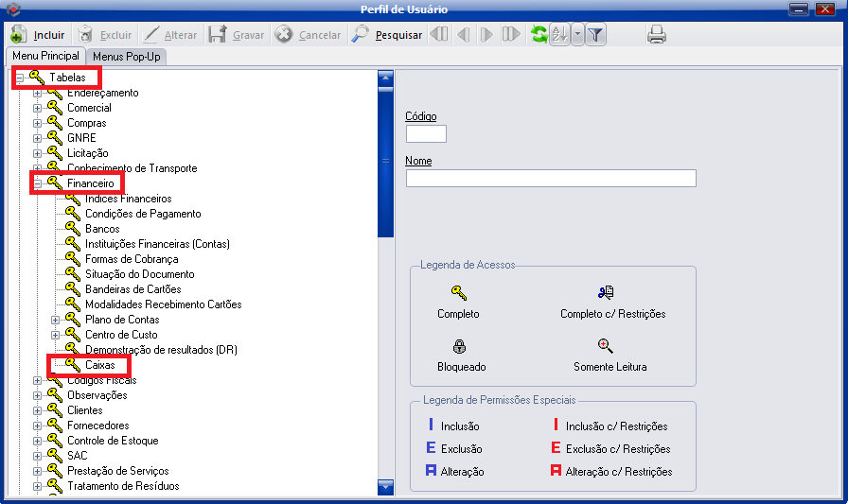Click key icon next to Bancos

[x=73, y=229]
